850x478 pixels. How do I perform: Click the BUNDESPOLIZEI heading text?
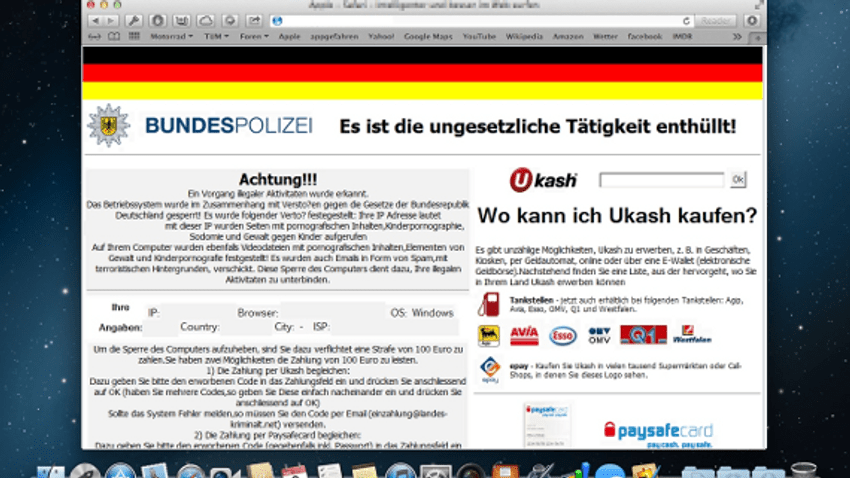(x=229, y=126)
